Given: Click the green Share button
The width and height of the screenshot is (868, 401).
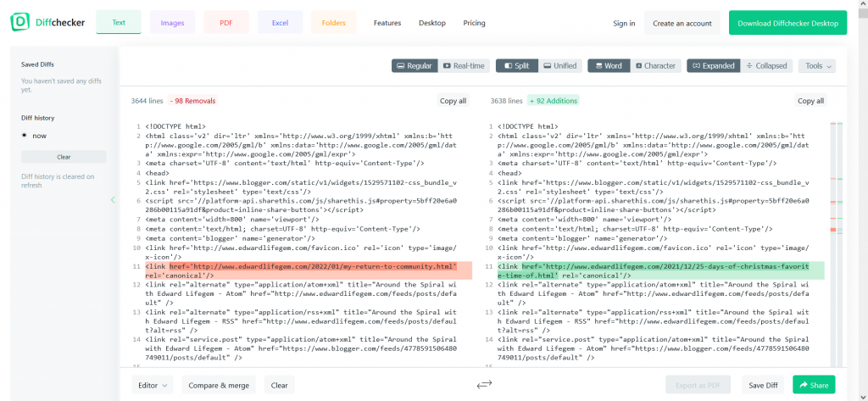Looking at the screenshot, I should pos(814,385).
